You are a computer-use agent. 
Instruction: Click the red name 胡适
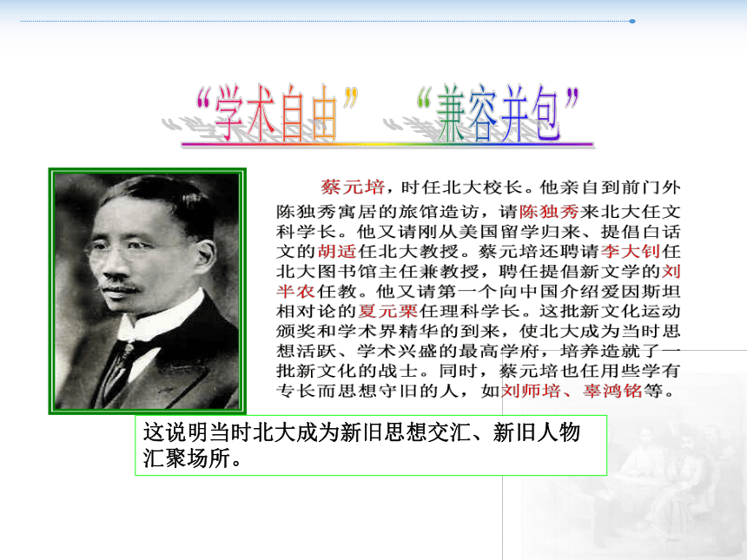pos(337,251)
